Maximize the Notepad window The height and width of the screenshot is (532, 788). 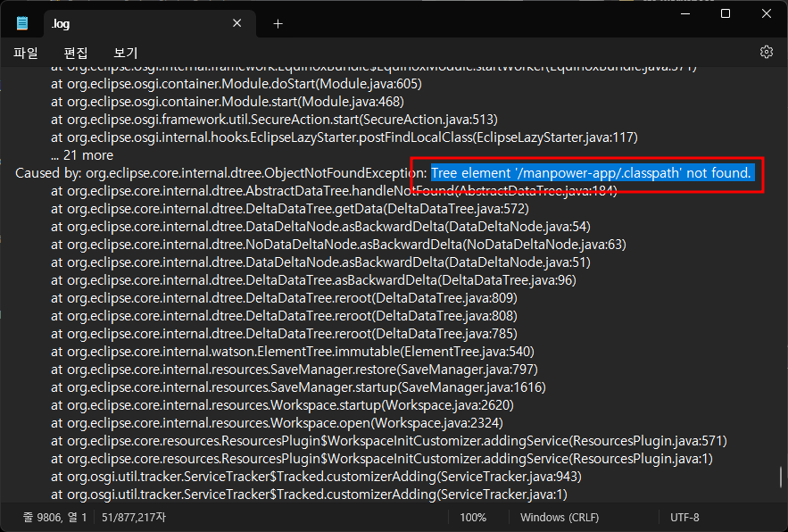[x=726, y=13]
